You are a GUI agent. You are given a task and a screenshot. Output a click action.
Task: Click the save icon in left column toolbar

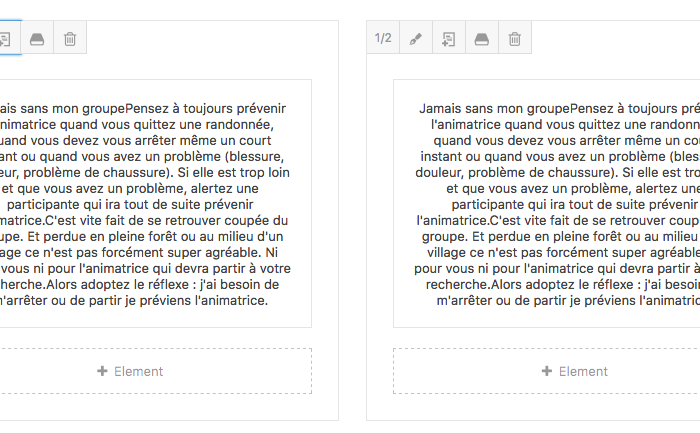tap(37, 39)
